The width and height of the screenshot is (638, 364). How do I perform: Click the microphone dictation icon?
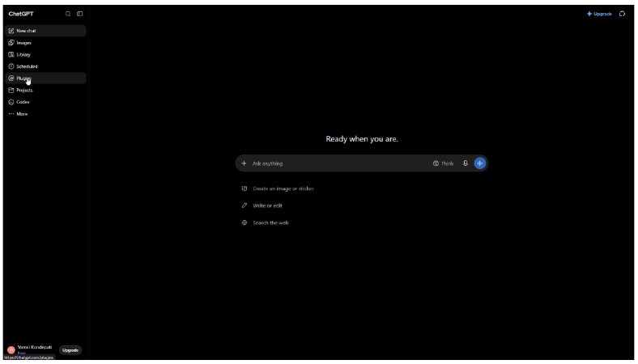pos(465,163)
